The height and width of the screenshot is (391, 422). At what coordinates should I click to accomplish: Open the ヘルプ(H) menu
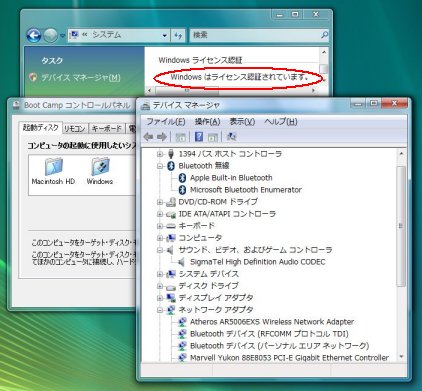[281, 121]
